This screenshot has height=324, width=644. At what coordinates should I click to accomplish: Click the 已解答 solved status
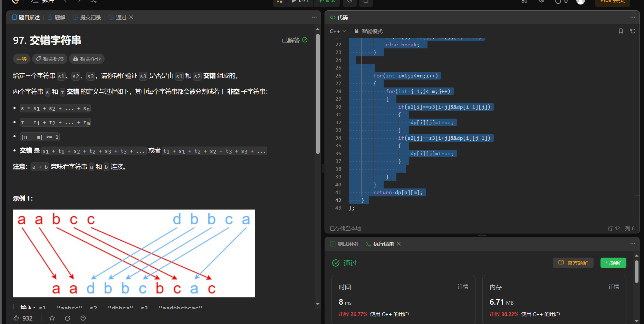[x=295, y=40]
